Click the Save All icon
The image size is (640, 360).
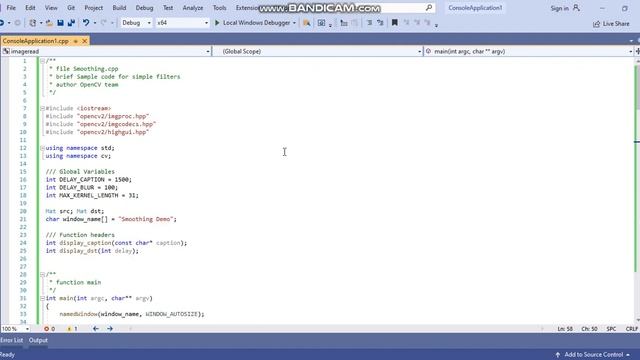pos(71,23)
